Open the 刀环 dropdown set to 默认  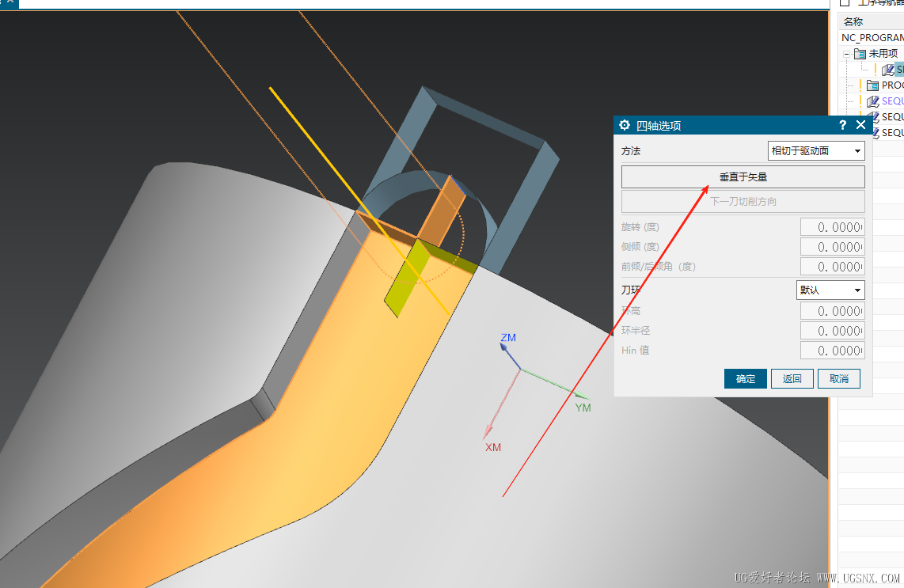click(830, 290)
